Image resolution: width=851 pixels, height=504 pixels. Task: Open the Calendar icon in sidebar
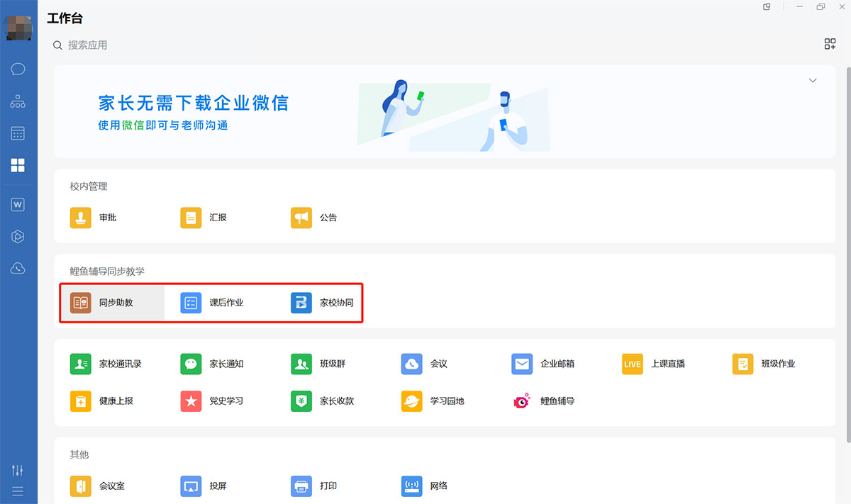click(18, 133)
